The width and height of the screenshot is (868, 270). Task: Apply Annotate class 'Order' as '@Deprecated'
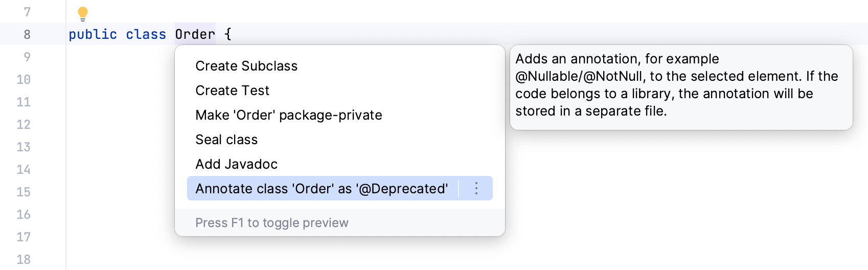tap(322, 189)
